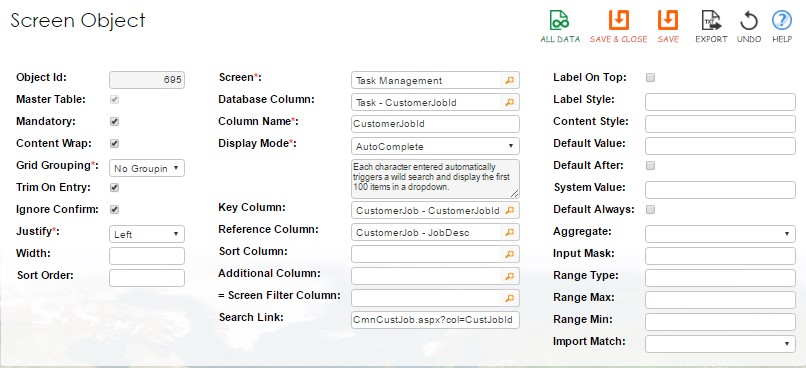Click the Range Max field

(x=720, y=300)
